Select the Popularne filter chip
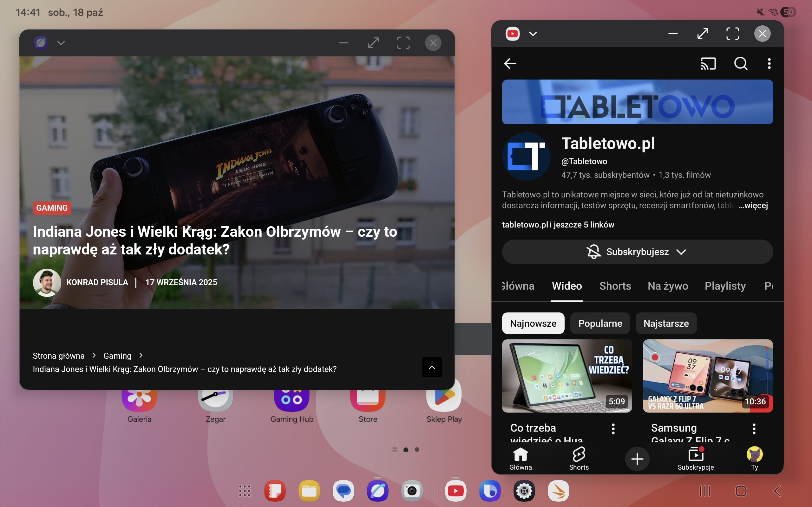This screenshot has height=507, width=812. (600, 323)
